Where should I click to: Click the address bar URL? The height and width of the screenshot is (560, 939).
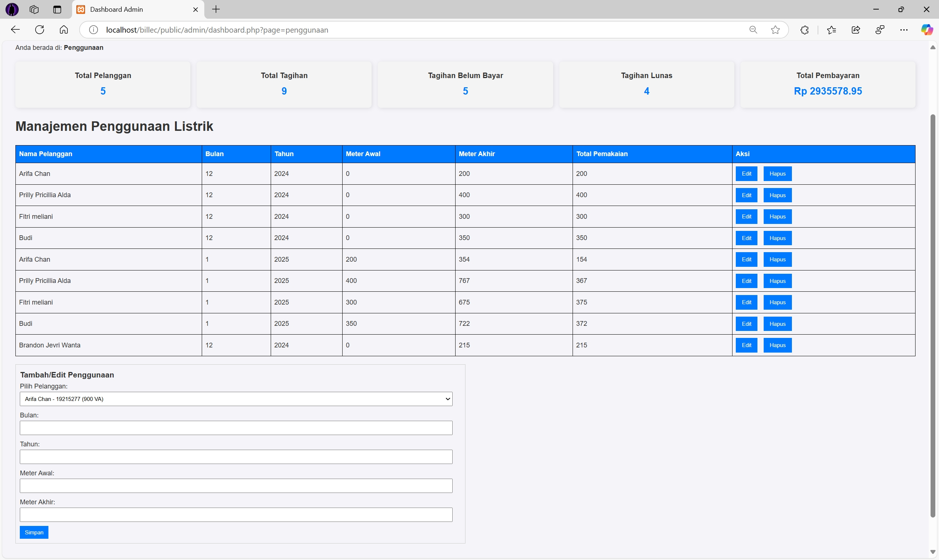click(217, 30)
